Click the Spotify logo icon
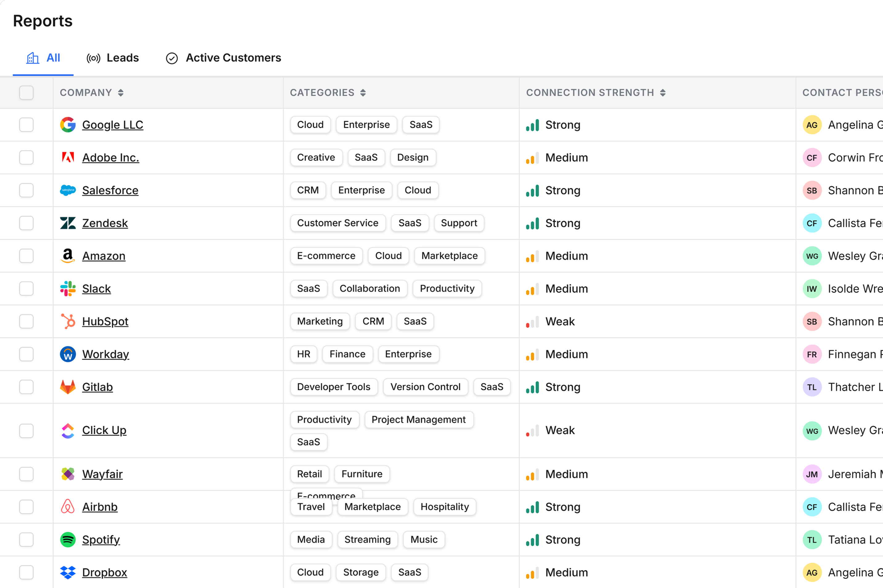Image resolution: width=883 pixels, height=588 pixels. tap(68, 540)
